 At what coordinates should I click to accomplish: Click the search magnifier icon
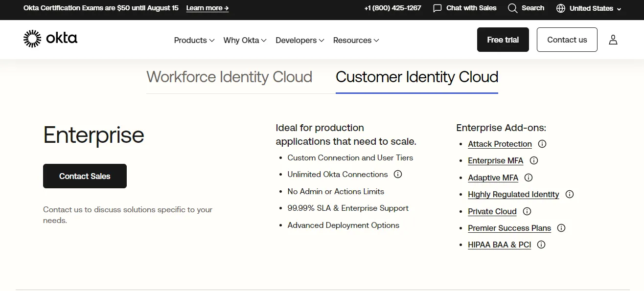click(x=512, y=8)
